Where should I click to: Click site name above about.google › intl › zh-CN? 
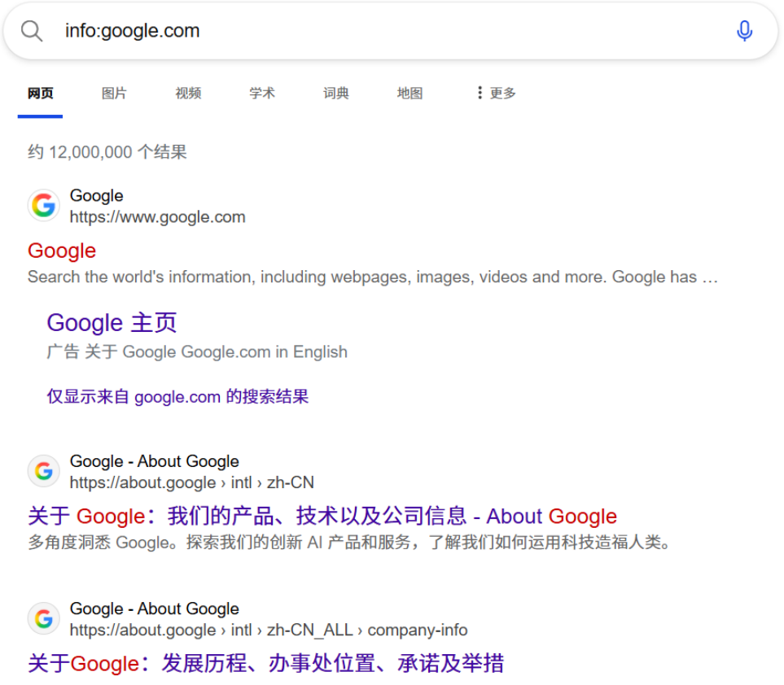pos(155,461)
